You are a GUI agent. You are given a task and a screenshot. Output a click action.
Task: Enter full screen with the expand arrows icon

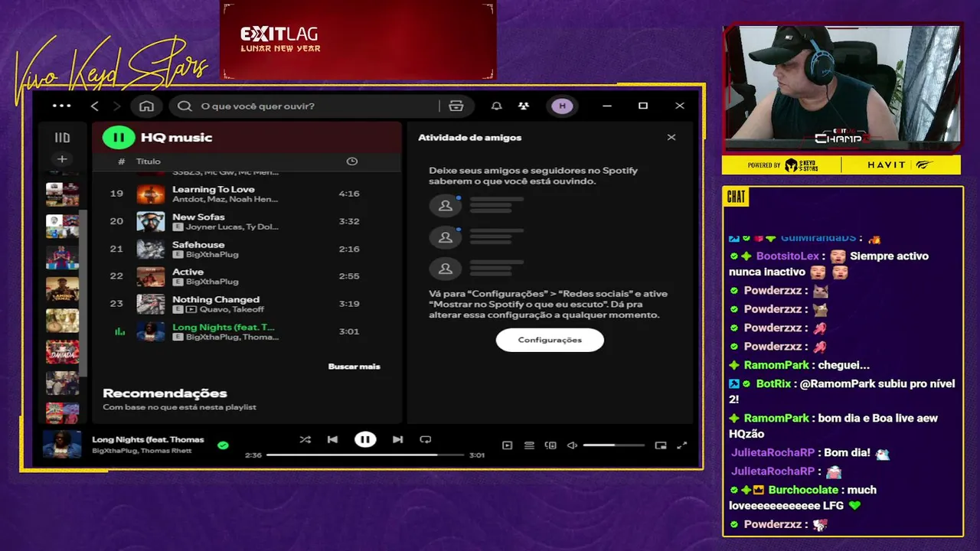click(682, 445)
